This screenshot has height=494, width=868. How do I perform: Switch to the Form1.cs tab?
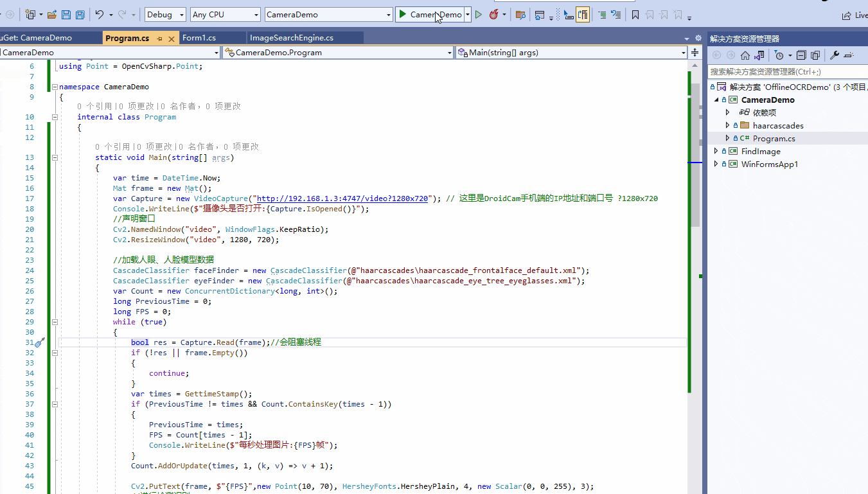199,38
